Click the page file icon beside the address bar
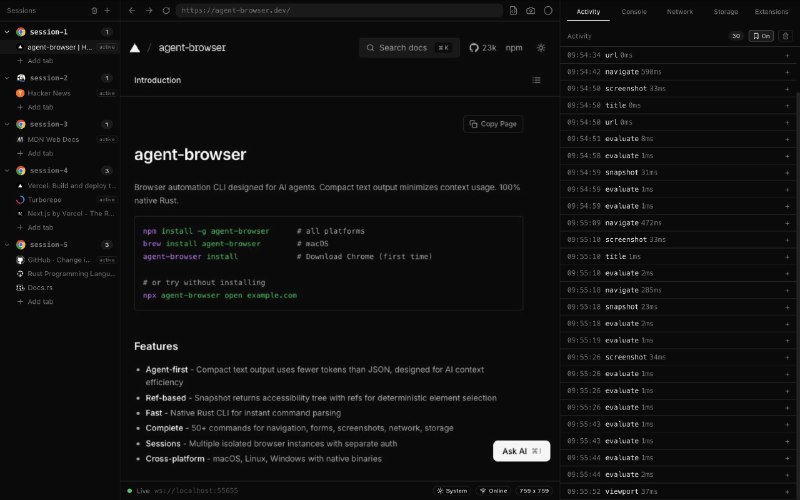This screenshot has height=500, width=800. point(513,10)
